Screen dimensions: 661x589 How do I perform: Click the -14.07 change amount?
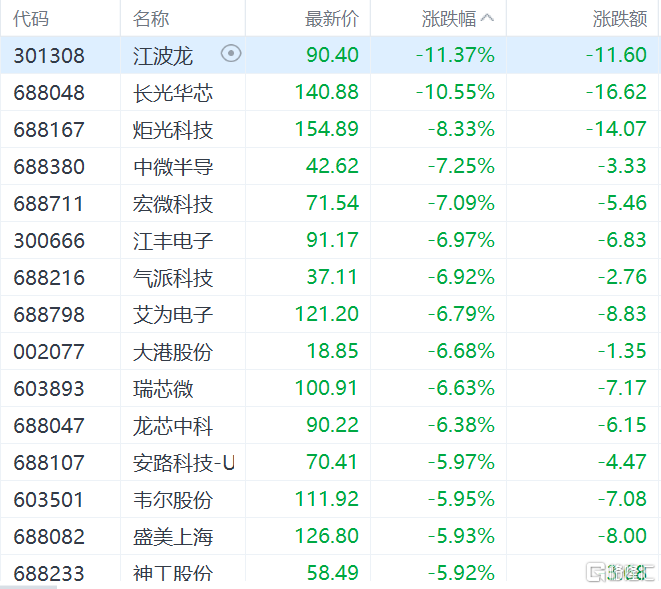pos(616,129)
